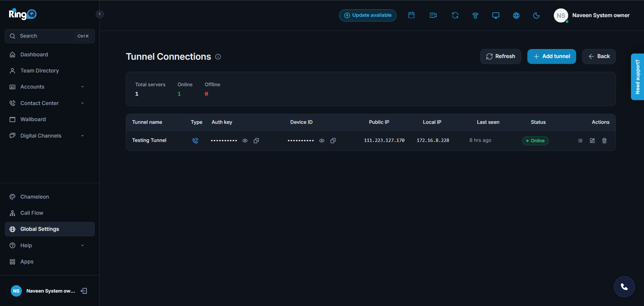Click the sync arrows icon in header
The height and width of the screenshot is (306, 644).
pyautogui.click(x=455, y=15)
